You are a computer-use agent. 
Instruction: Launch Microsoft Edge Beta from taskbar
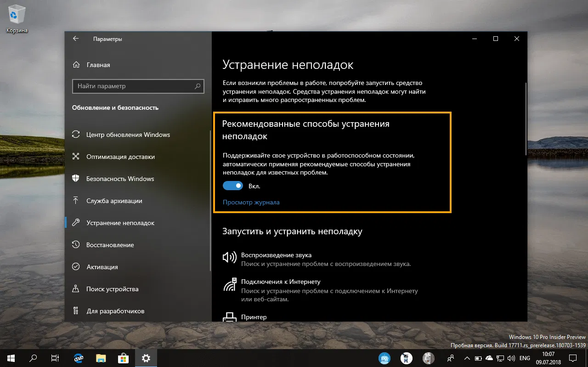coord(79,358)
